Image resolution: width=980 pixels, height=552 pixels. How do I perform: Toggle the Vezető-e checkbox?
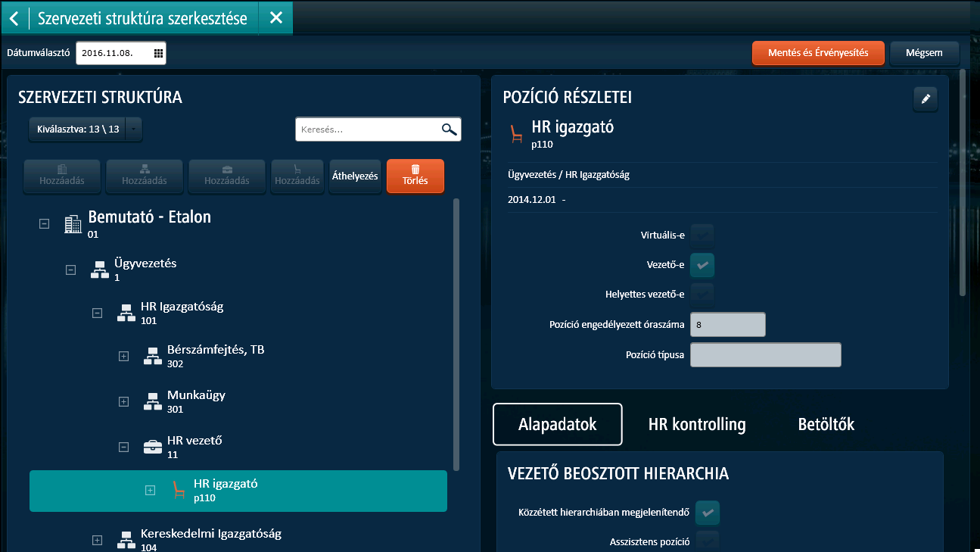(x=702, y=265)
